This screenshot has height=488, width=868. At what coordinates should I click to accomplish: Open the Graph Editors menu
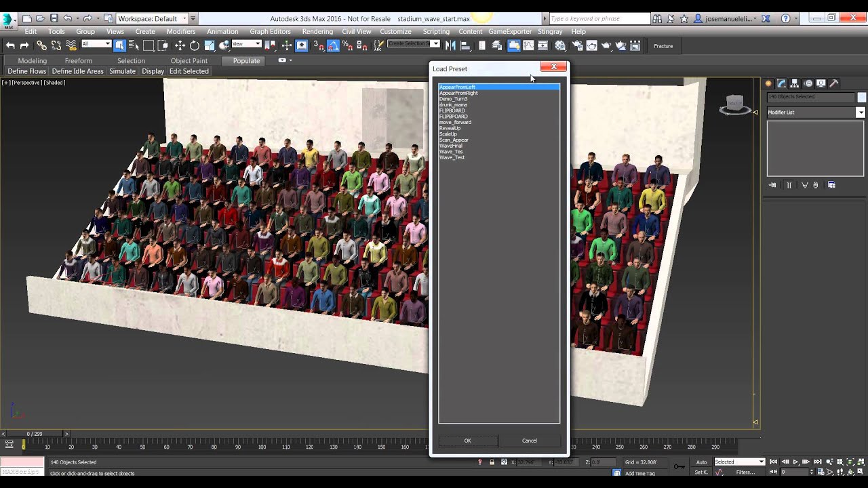click(x=270, y=31)
